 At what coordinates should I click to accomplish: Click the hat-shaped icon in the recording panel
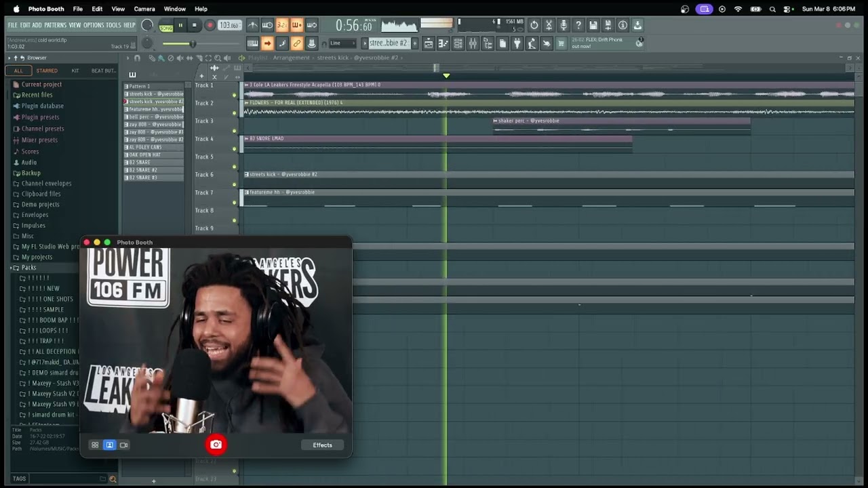312,43
